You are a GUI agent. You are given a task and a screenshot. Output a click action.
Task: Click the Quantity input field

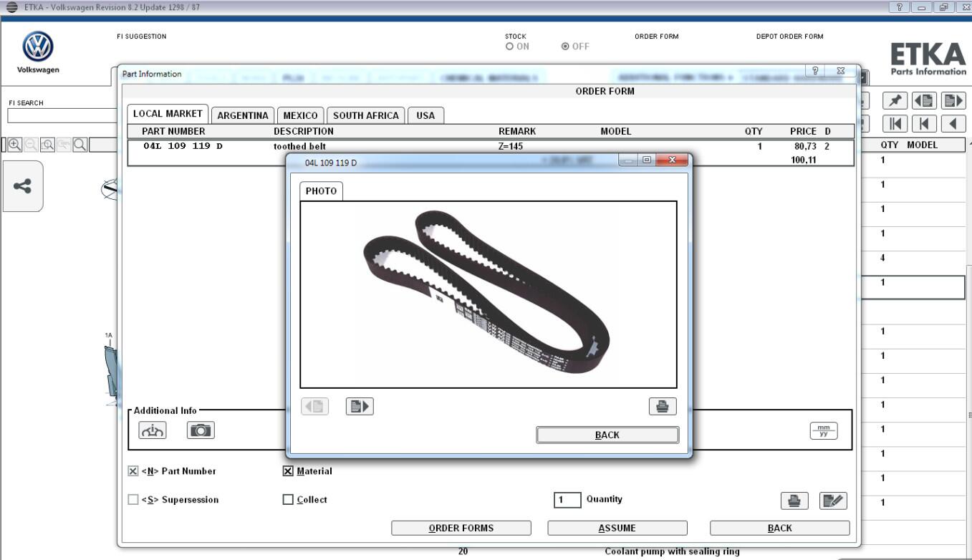pyautogui.click(x=567, y=500)
